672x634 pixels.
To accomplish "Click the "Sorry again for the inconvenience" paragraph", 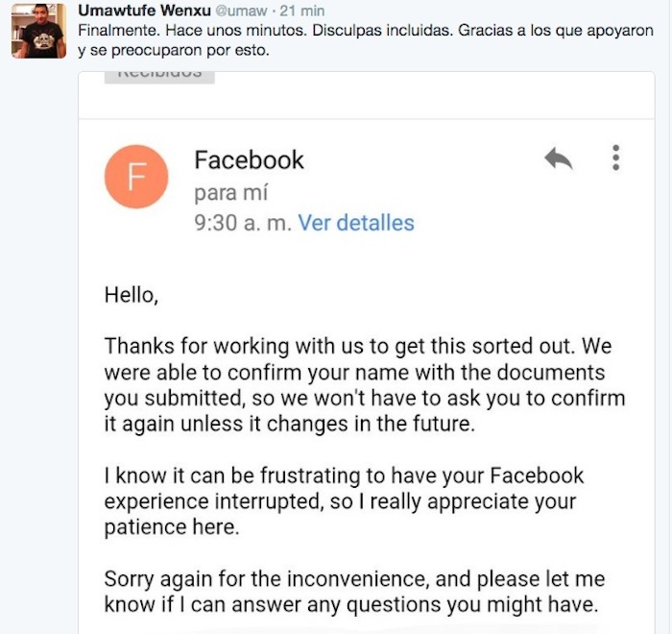I will [353, 592].
